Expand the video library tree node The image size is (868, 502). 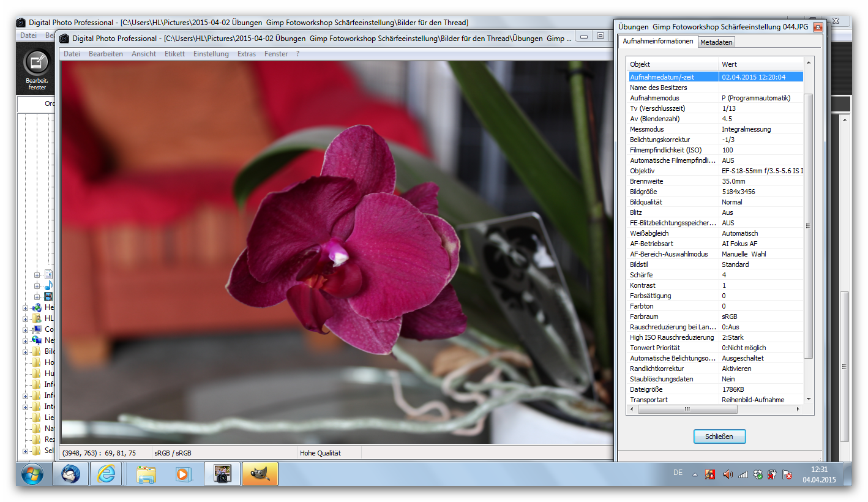(37, 297)
